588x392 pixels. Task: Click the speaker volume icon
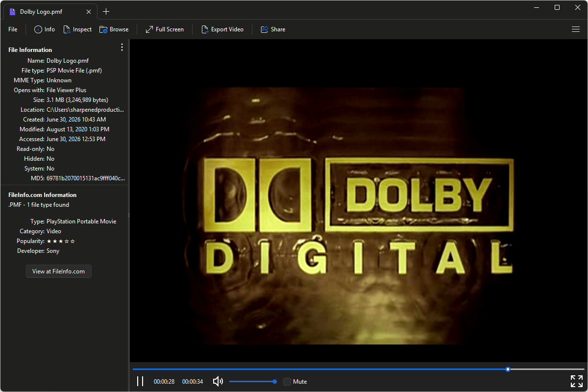[218, 381]
